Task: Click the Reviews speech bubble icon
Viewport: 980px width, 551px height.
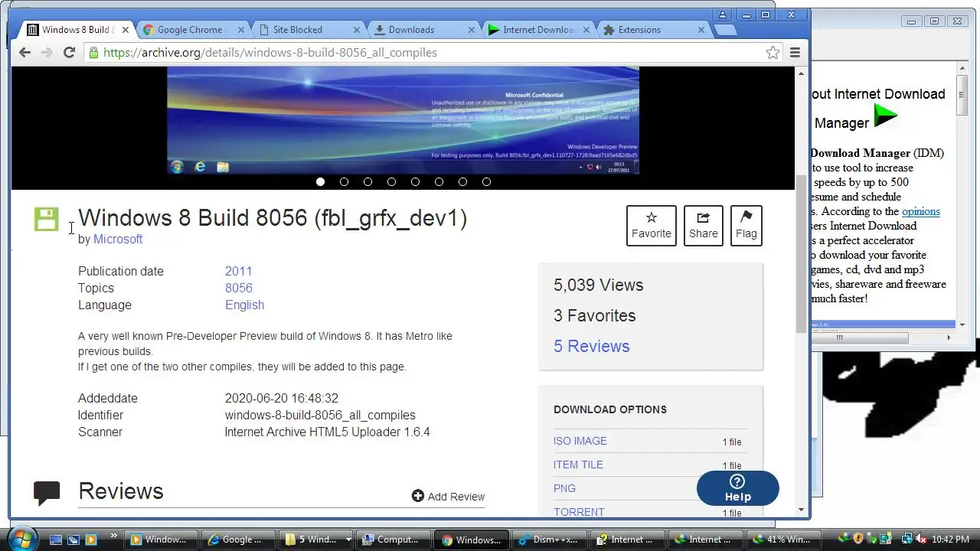Action: tap(47, 493)
